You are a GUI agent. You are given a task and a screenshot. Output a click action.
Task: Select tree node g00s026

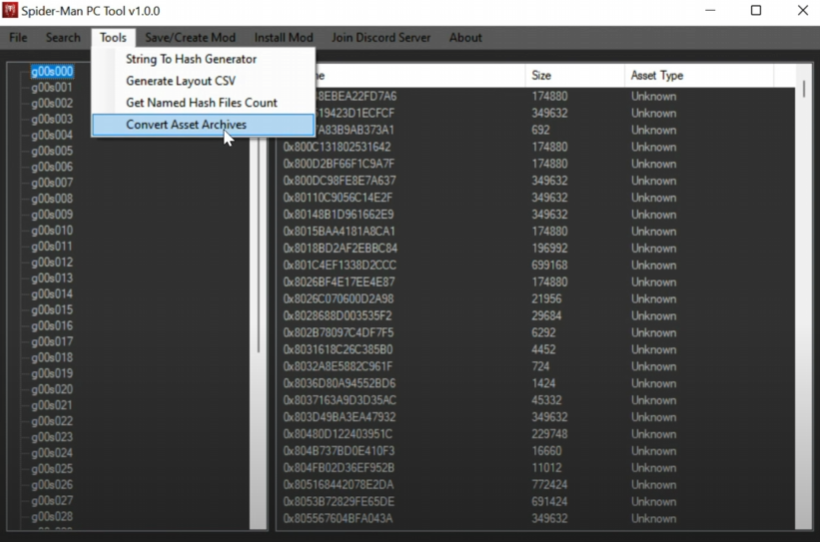point(52,484)
